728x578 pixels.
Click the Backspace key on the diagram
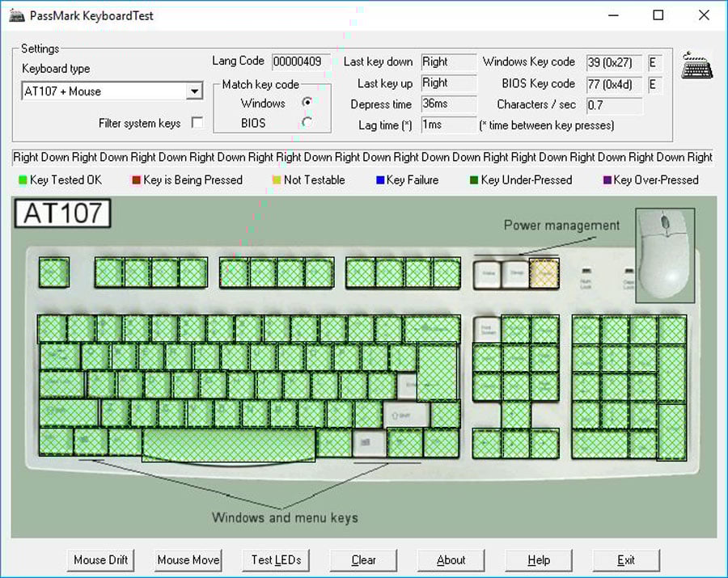[x=432, y=329]
